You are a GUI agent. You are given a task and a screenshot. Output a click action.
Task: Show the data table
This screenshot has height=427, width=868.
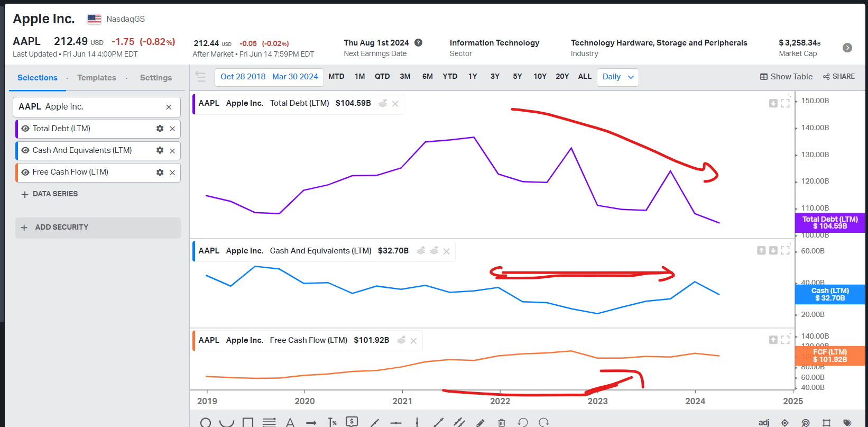[x=786, y=77]
